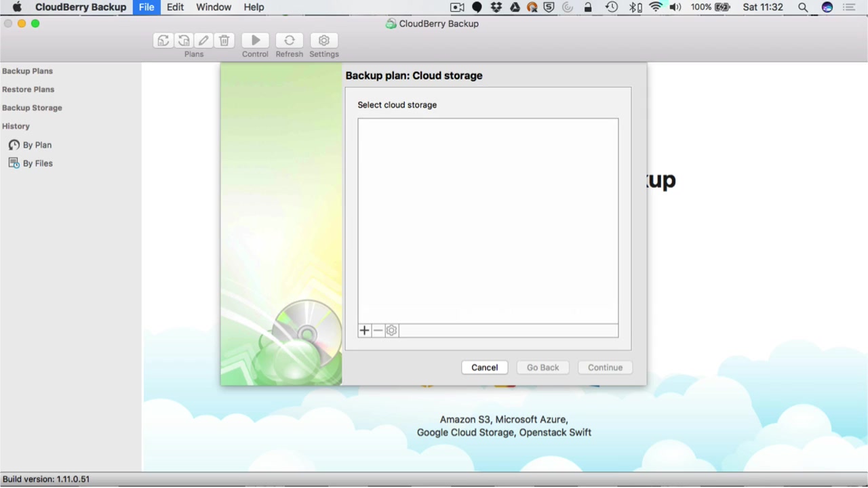Click the Backup plan: Cloud storage heading
The image size is (868, 488).
(x=414, y=75)
